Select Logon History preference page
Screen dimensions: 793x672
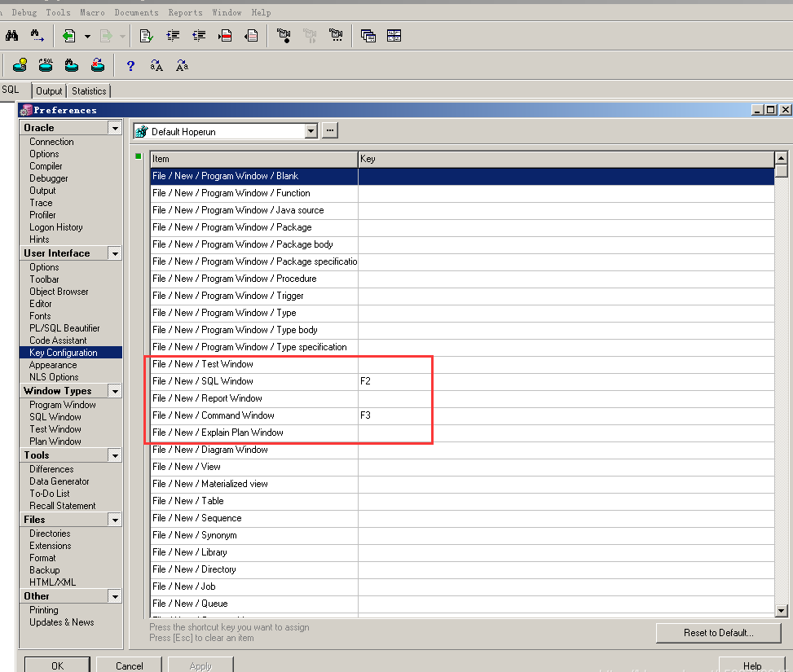click(56, 227)
